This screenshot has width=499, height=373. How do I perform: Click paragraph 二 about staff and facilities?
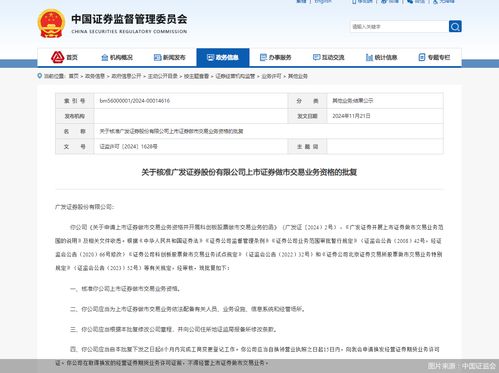coord(188,309)
